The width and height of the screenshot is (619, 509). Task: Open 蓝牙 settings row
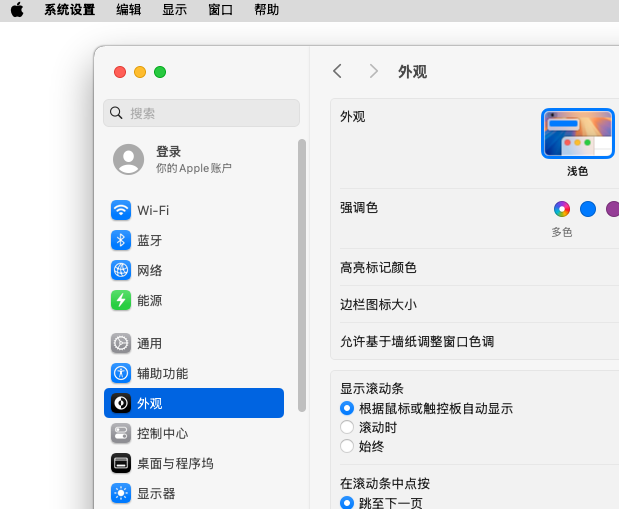[194, 240]
